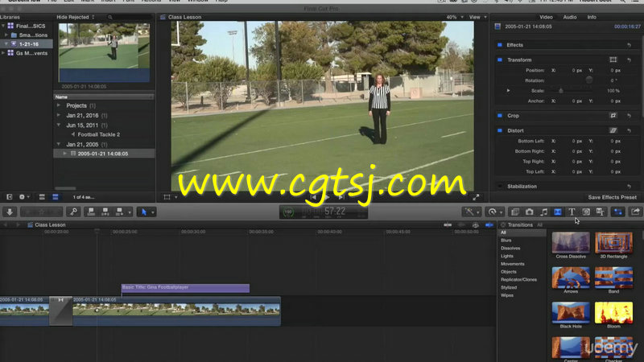Expand the Jan 21, 2016 group
644x362 pixels.
(x=59, y=115)
